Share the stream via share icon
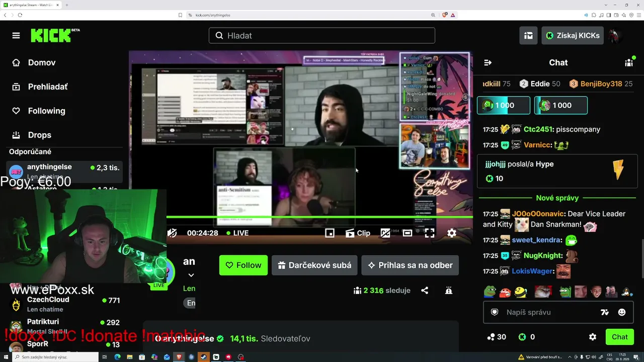The width and height of the screenshot is (644, 362). pos(425,290)
